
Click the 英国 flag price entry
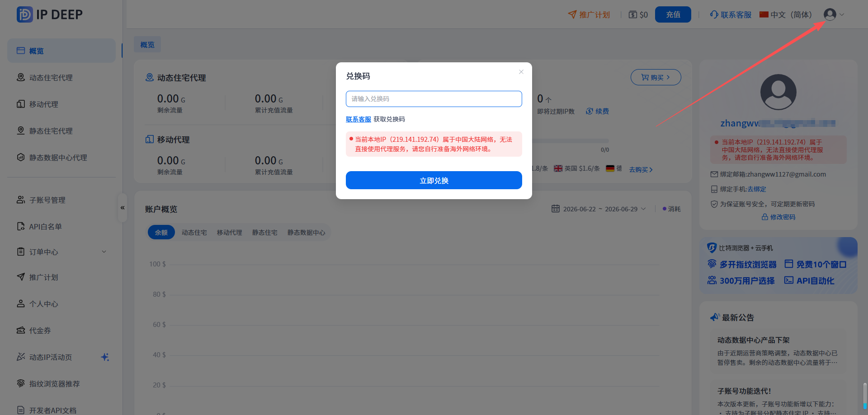(577, 168)
